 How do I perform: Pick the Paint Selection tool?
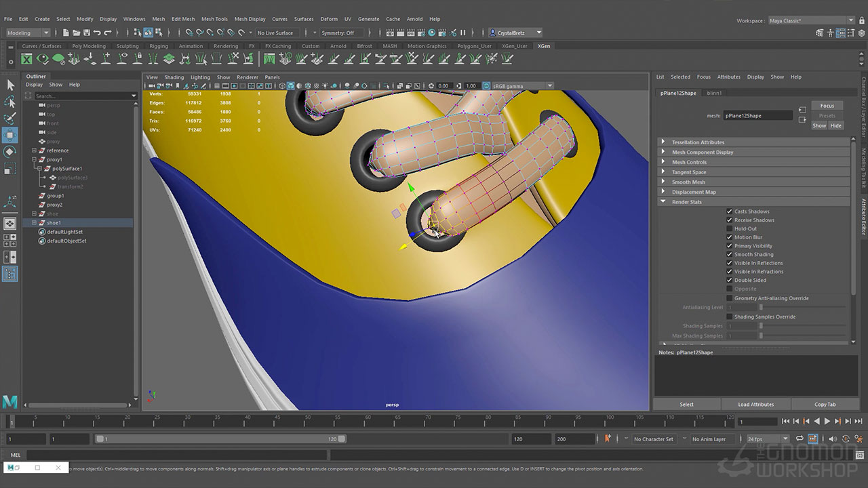point(10,118)
